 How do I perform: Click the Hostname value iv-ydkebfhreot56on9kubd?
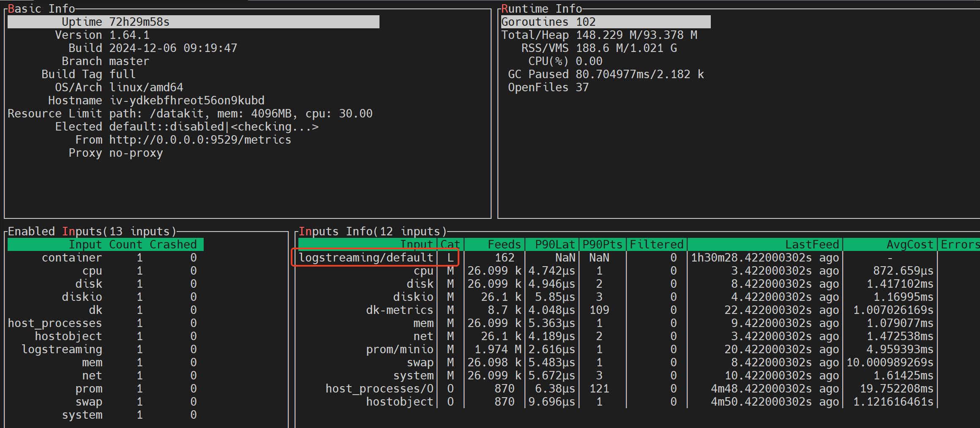[187, 100]
